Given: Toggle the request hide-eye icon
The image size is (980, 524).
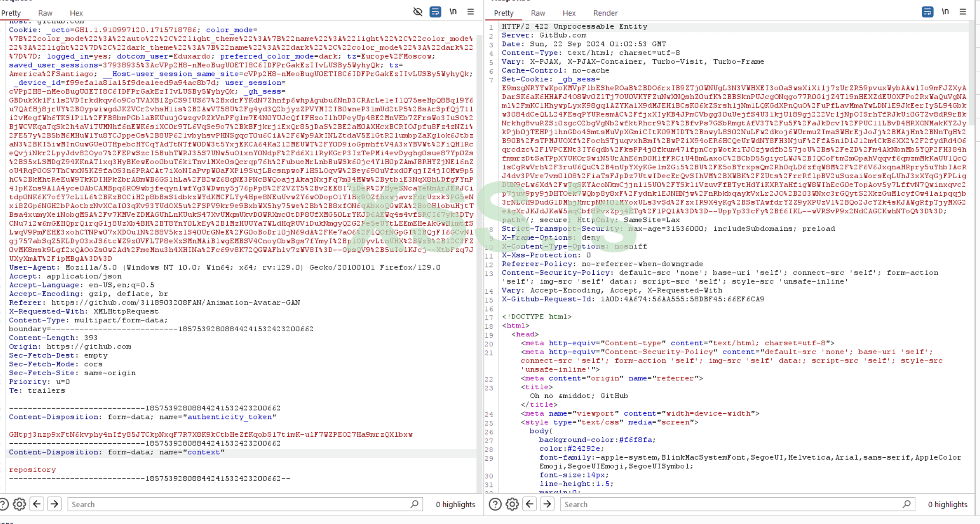Looking at the screenshot, I should 418,12.
